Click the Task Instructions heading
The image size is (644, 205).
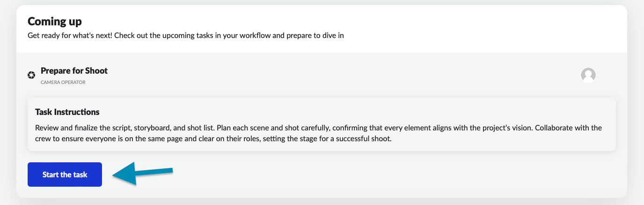(67, 112)
